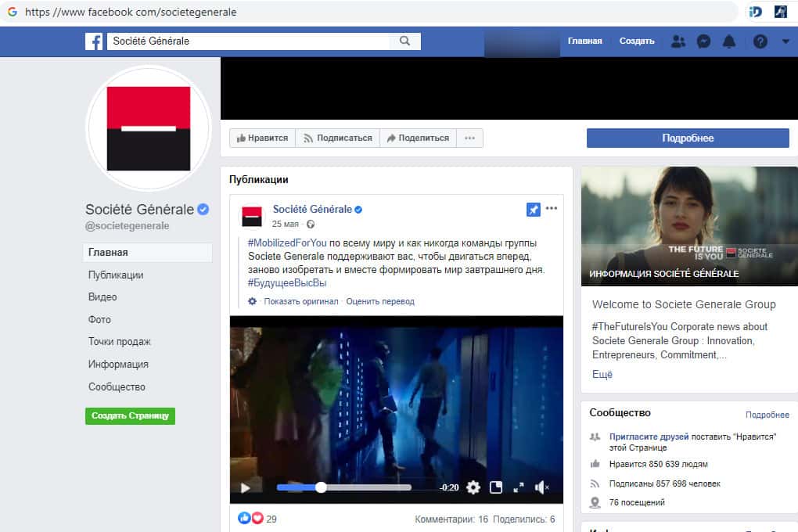798x532 pixels.
Task: Open video settings gear
Action: (x=473, y=487)
